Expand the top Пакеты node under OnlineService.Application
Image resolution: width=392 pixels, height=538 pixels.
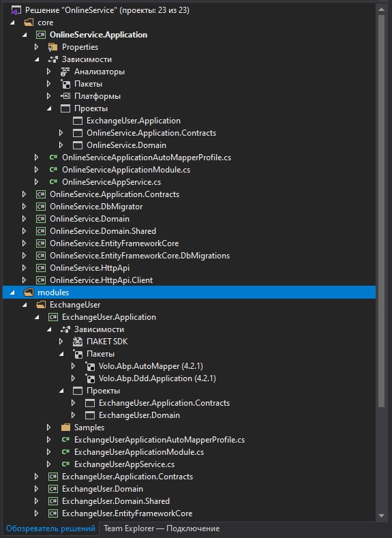point(48,84)
